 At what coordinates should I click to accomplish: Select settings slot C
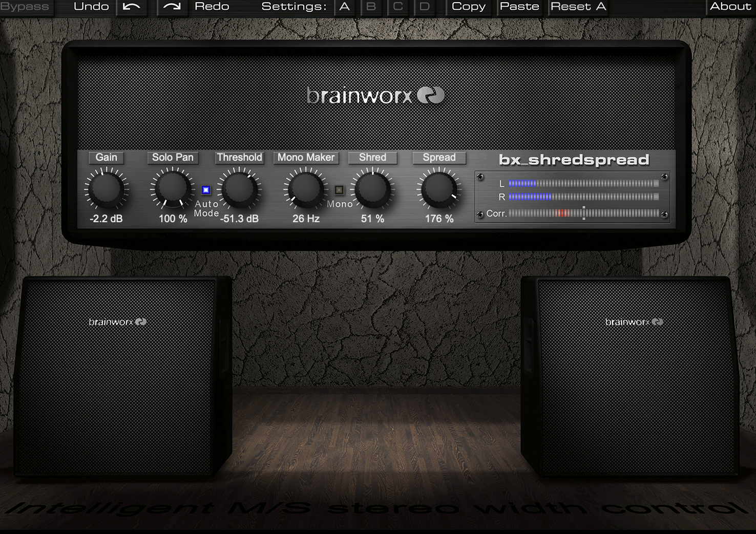[398, 7]
